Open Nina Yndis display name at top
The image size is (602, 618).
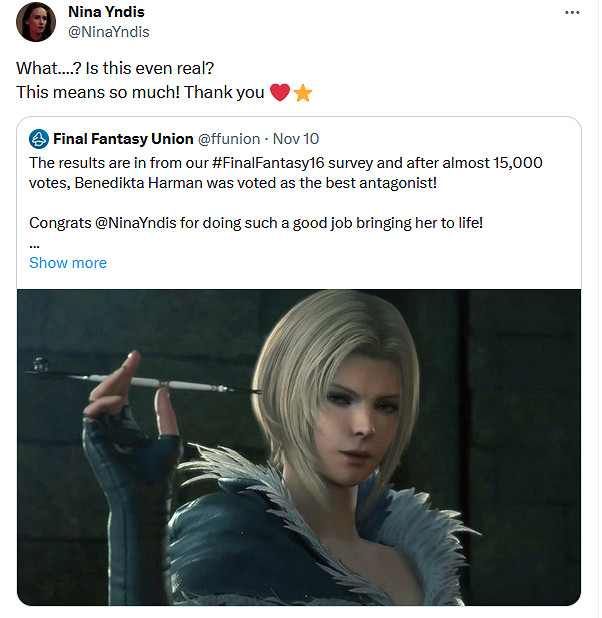pos(106,12)
